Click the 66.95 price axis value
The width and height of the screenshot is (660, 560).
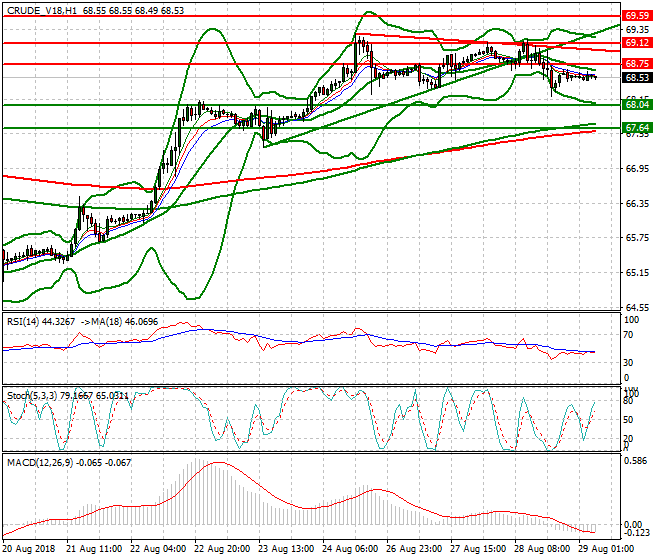pyautogui.click(x=637, y=169)
